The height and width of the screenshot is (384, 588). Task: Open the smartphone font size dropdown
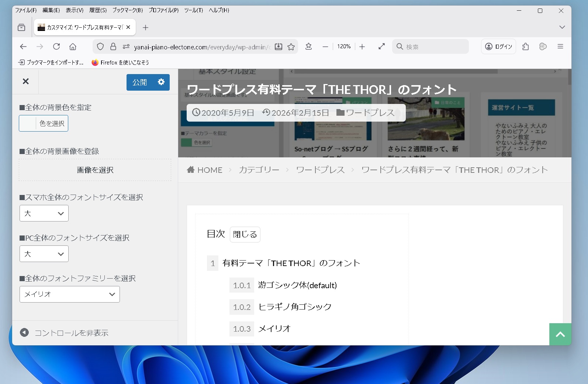[x=44, y=213]
